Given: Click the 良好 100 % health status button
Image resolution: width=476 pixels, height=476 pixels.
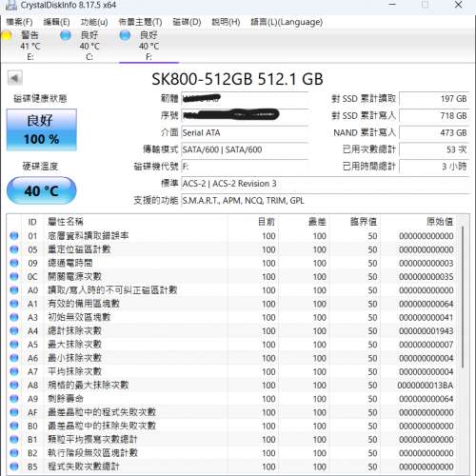Looking at the screenshot, I should [x=42, y=129].
